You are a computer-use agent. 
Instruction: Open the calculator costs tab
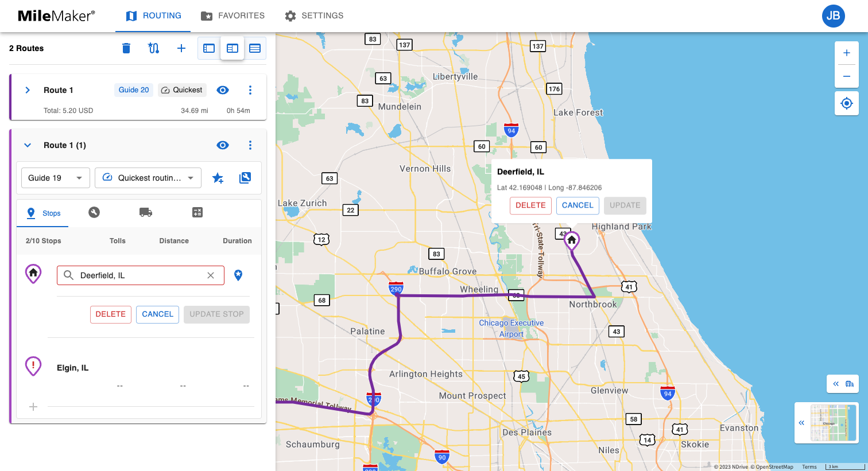point(197,212)
